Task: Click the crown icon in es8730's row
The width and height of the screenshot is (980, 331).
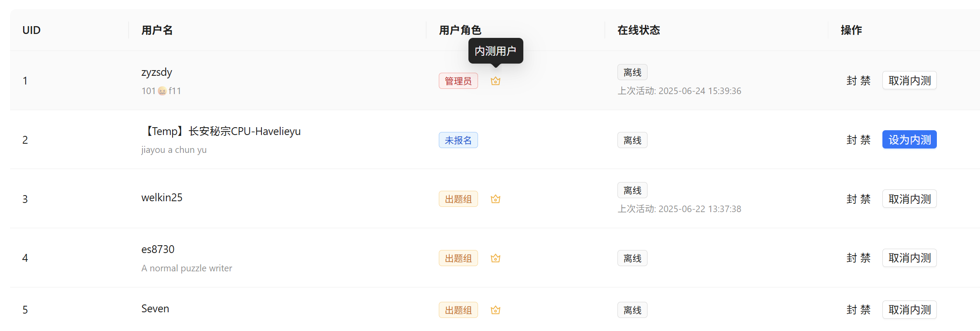Action: [495, 258]
